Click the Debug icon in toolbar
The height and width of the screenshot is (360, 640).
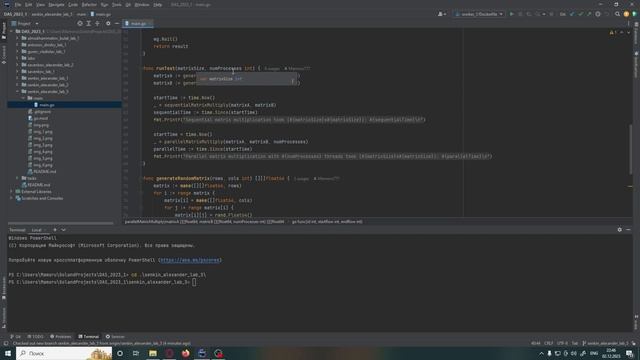click(520, 14)
